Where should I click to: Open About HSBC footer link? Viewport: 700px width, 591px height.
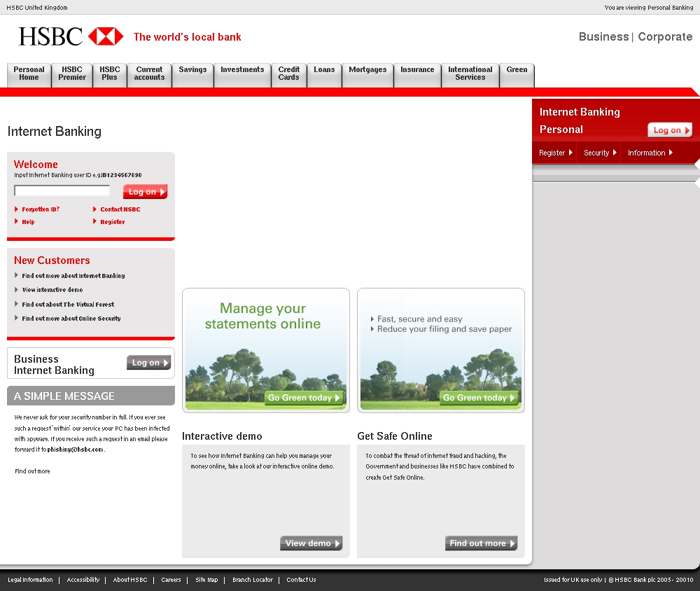130,580
